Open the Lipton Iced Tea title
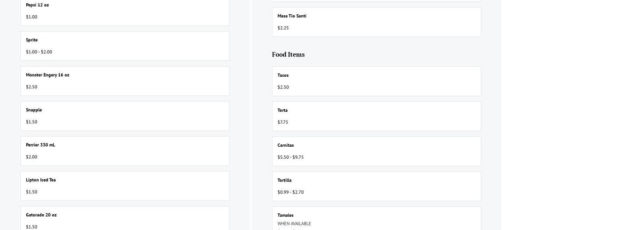The image size is (644, 230). click(40, 180)
